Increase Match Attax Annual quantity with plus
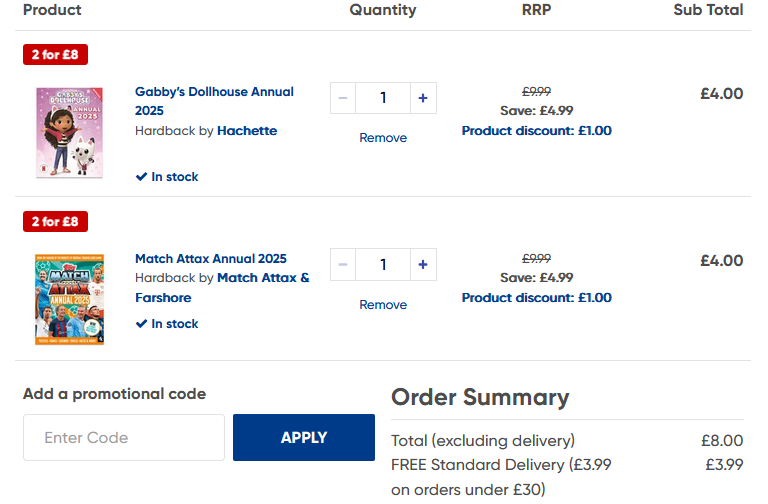The width and height of the screenshot is (768, 504). [422, 265]
